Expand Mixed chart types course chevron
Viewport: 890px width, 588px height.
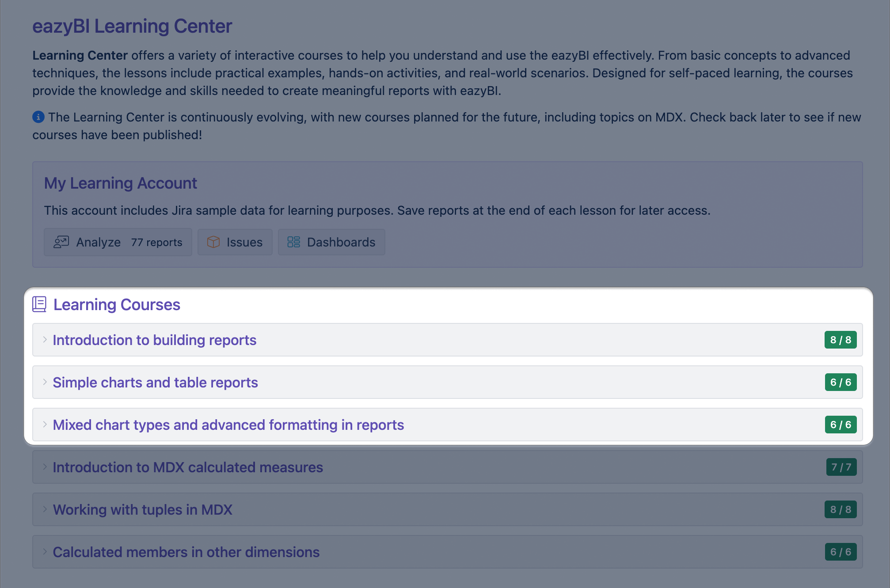pos(45,425)
